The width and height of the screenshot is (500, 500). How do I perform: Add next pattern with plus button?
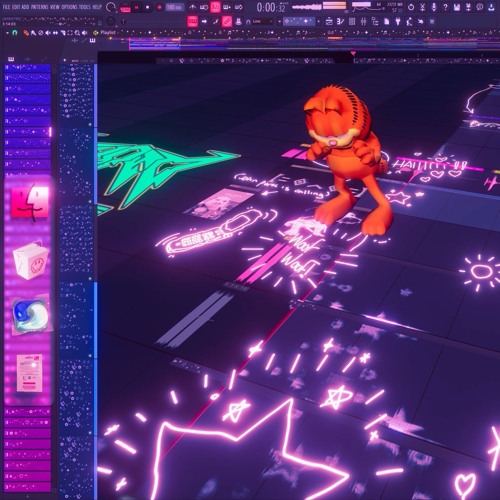(x=319, y=22)
